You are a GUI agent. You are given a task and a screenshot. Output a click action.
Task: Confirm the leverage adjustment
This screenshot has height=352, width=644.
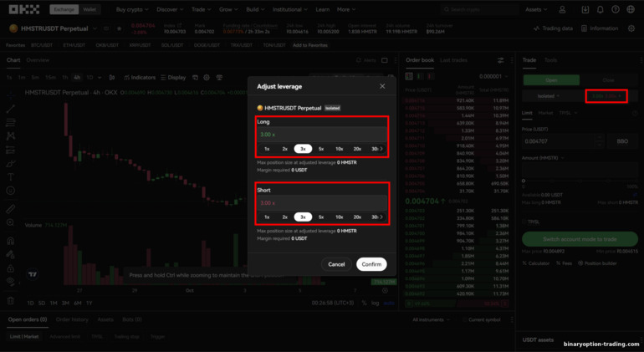tap(371, 264)
